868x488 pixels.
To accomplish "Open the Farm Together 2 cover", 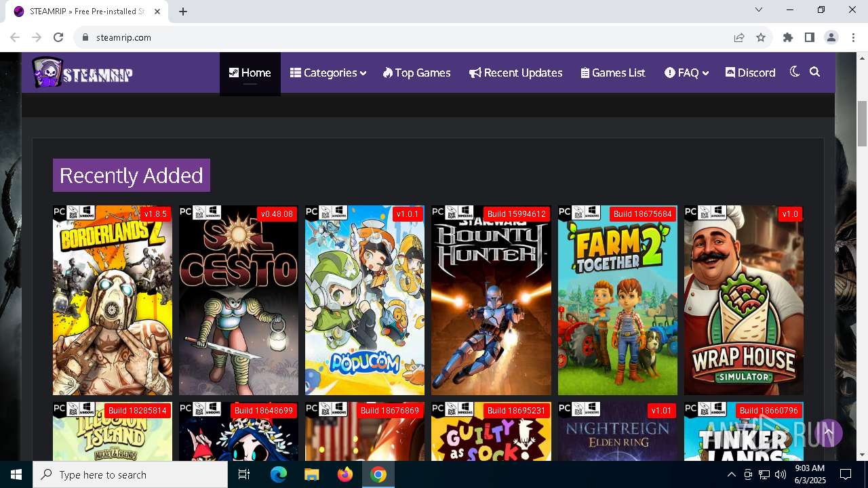I will [x=617, y=300].
